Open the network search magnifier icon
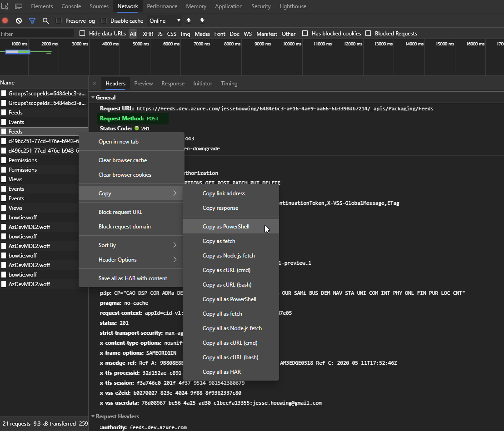 (x=45, y=21)
